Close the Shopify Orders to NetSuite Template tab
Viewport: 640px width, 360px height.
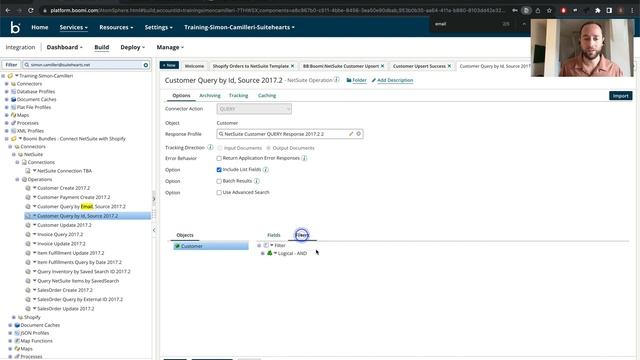coord(292,66)
